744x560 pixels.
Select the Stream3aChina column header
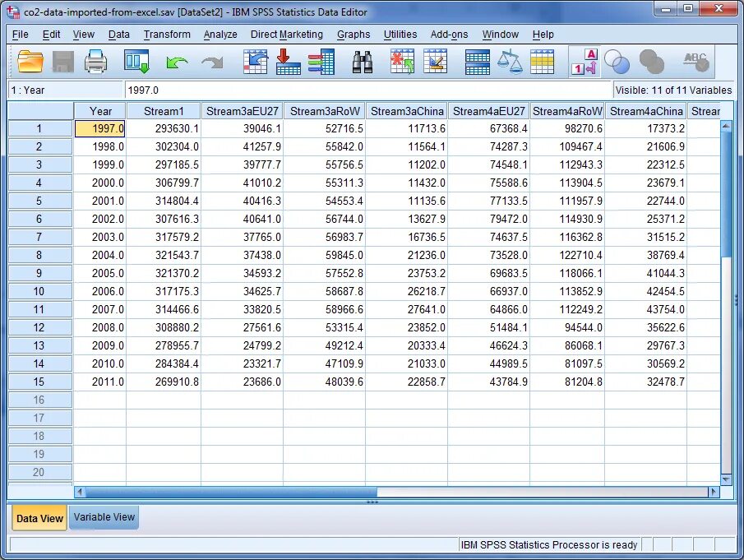pos(407,111)
